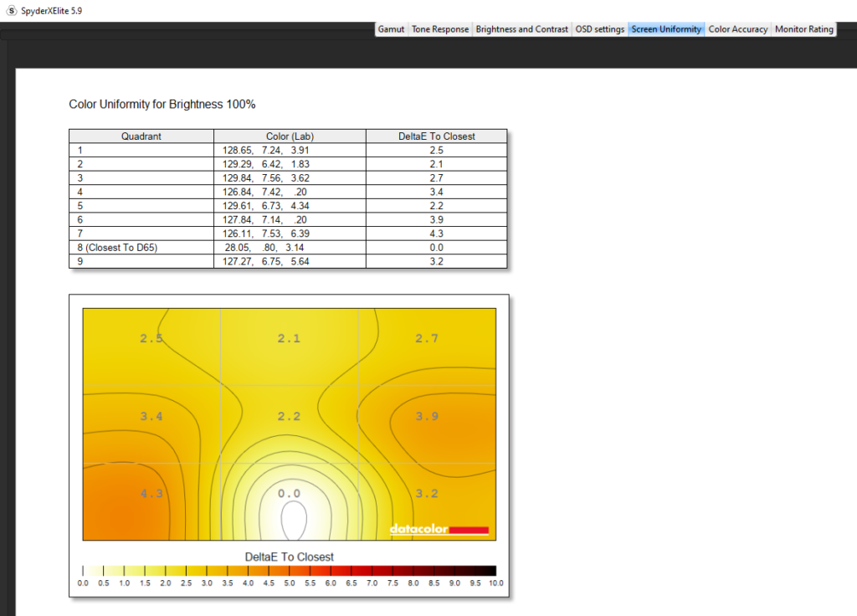The width and height of the screenshot is (857, 616).
Task: Click the 3.9 label on the heatmap
Action: [427, 416]
